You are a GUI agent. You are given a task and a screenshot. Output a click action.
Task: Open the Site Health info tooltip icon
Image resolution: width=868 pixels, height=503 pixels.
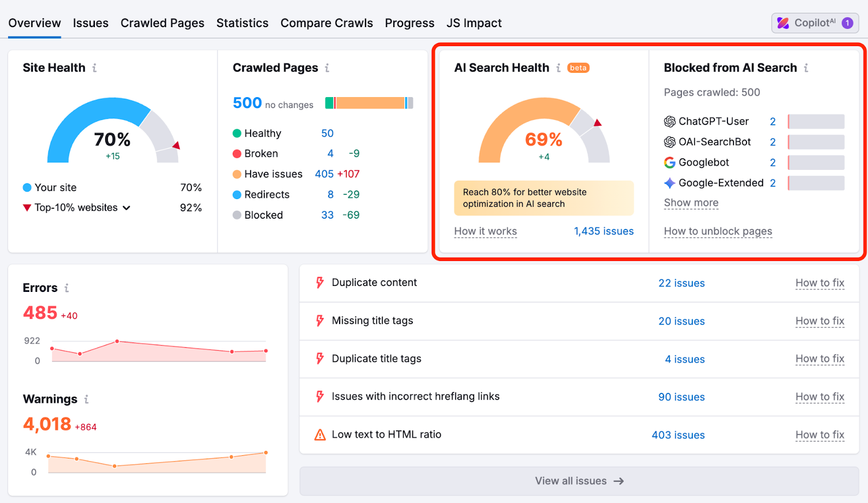[x=95, y=68]
